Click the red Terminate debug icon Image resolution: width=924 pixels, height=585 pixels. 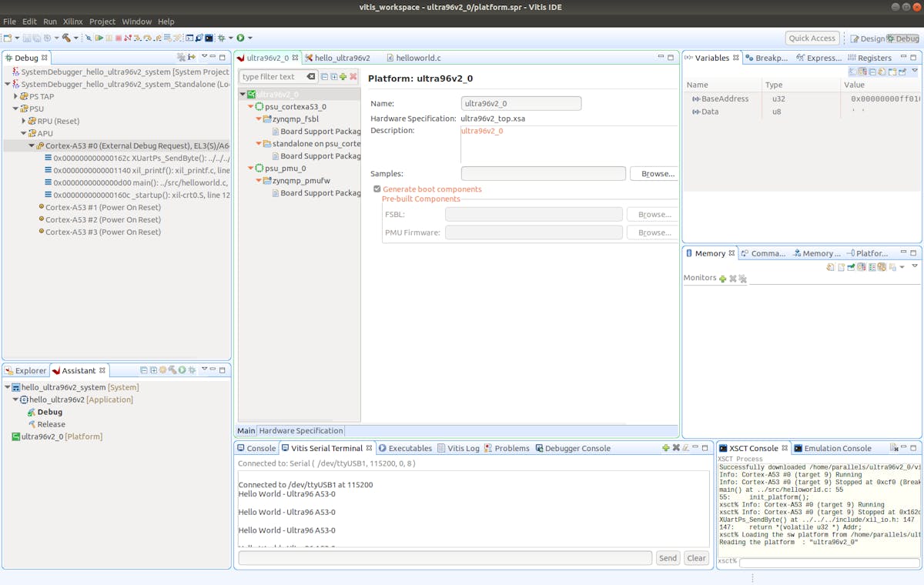point(119,38)
